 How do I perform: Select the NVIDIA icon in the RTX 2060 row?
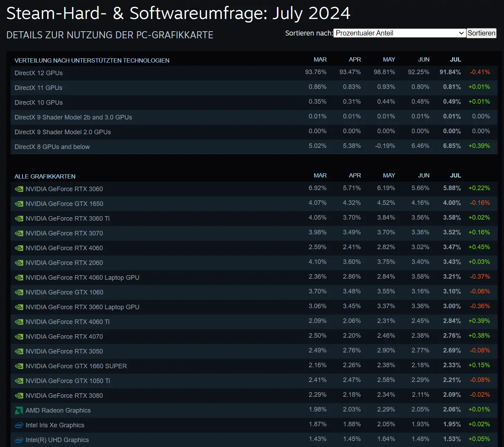pyautogui.click(x=19, y=263)
